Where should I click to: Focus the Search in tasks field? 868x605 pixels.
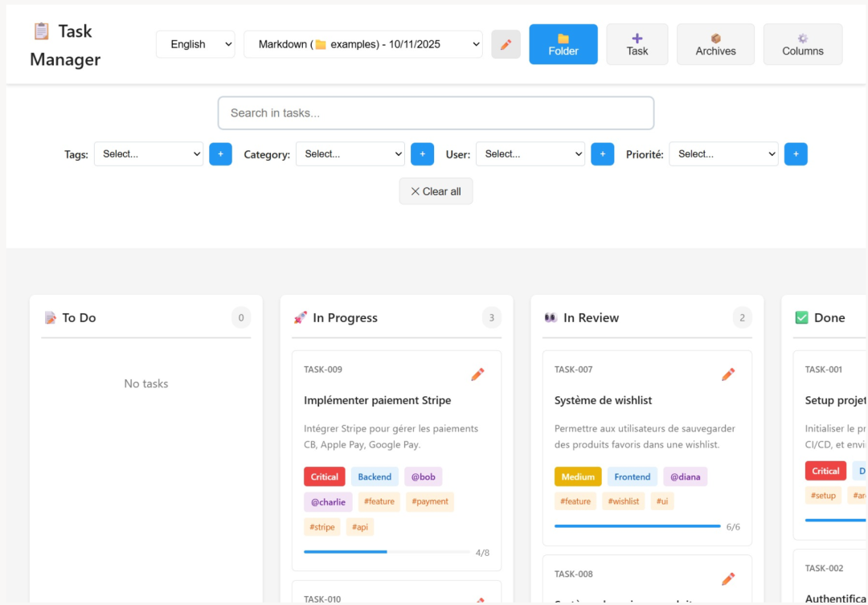[x=436, y=113]
